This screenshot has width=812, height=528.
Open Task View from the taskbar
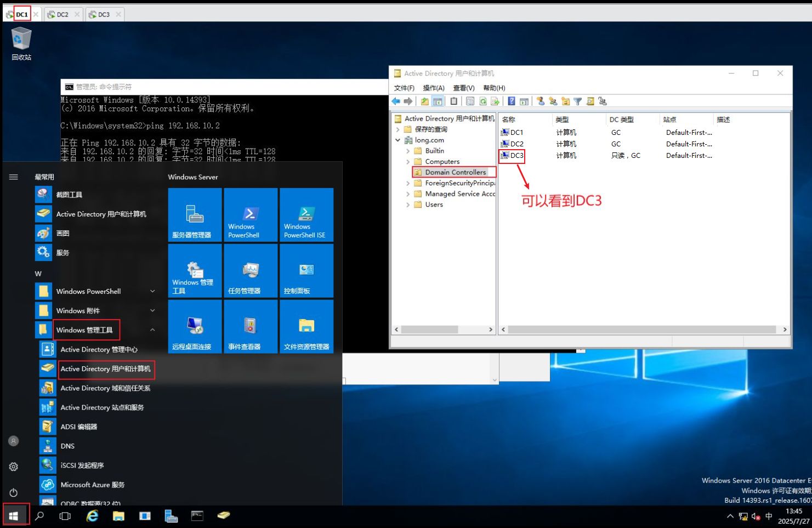(65, 516)
